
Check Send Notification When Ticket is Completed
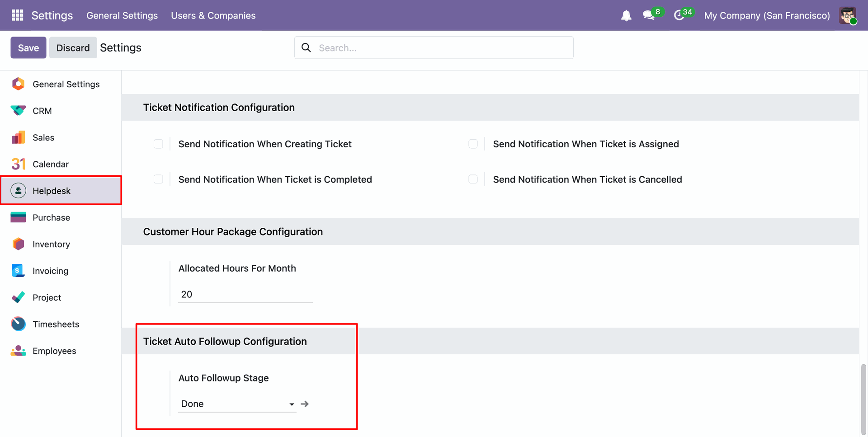(x=158, y=179)
